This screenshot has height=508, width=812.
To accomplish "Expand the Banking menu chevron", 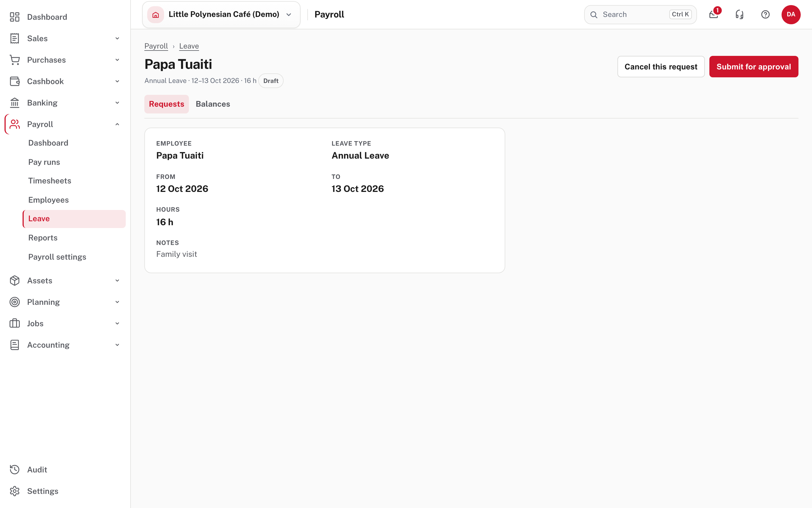I will tap(117, 103).
